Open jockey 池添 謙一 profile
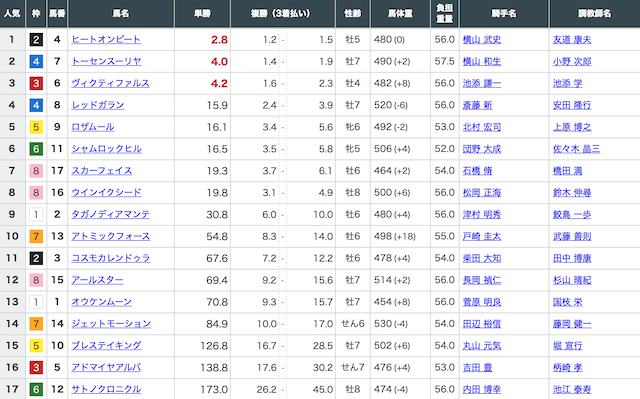The height and width of the screenshot is (399, 640). tap(482, 83)
